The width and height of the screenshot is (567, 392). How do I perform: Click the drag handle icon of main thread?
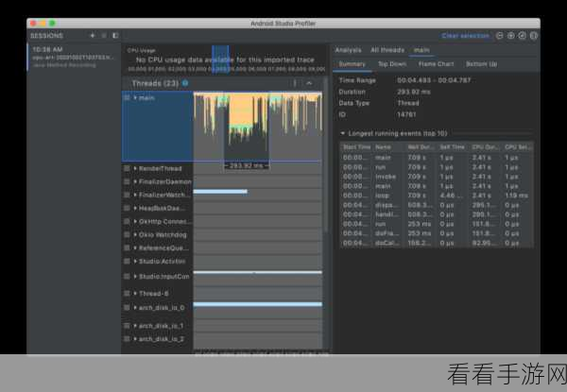click(127, 97)
